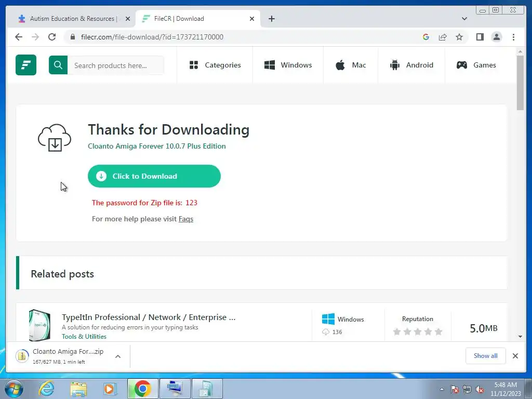Image resolution: width=532 pixels, height=399 pixels.
Task: Share this page via share icon
Action: pyautogui.click(x=443, y=37)
